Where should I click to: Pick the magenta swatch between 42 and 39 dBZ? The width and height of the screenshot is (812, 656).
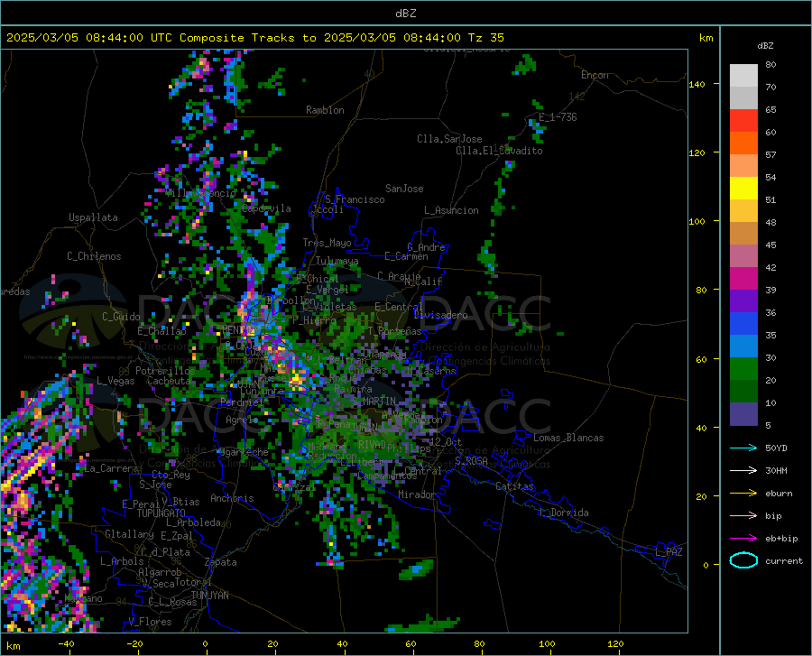pos(743,279)
